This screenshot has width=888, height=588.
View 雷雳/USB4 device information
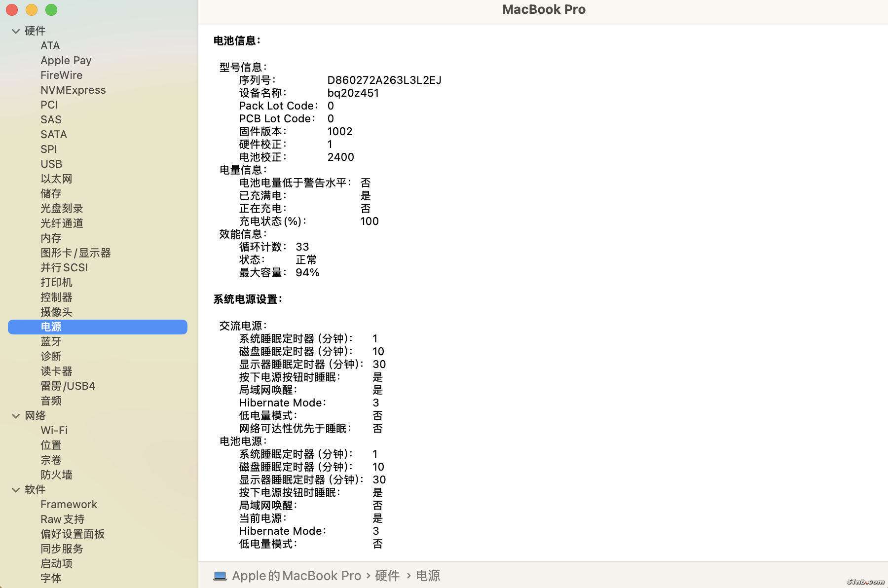tap(68, 386)
